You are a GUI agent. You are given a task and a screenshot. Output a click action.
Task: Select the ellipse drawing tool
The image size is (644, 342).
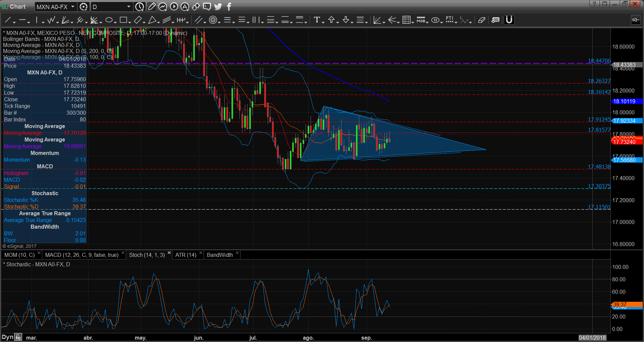(x=109, y=20)
